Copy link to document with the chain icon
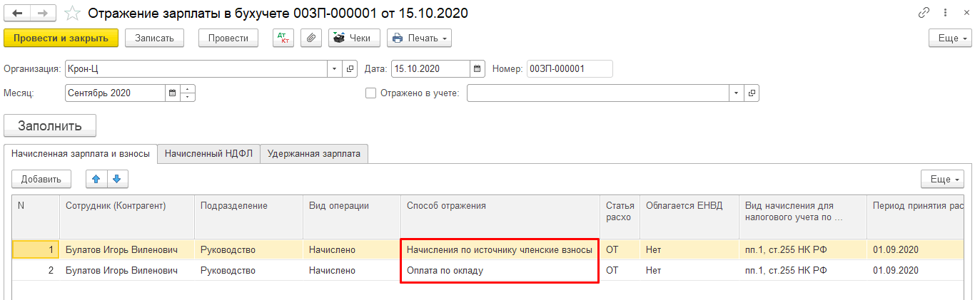This screenshot has width=980, height=300. [x=924, y=13]
